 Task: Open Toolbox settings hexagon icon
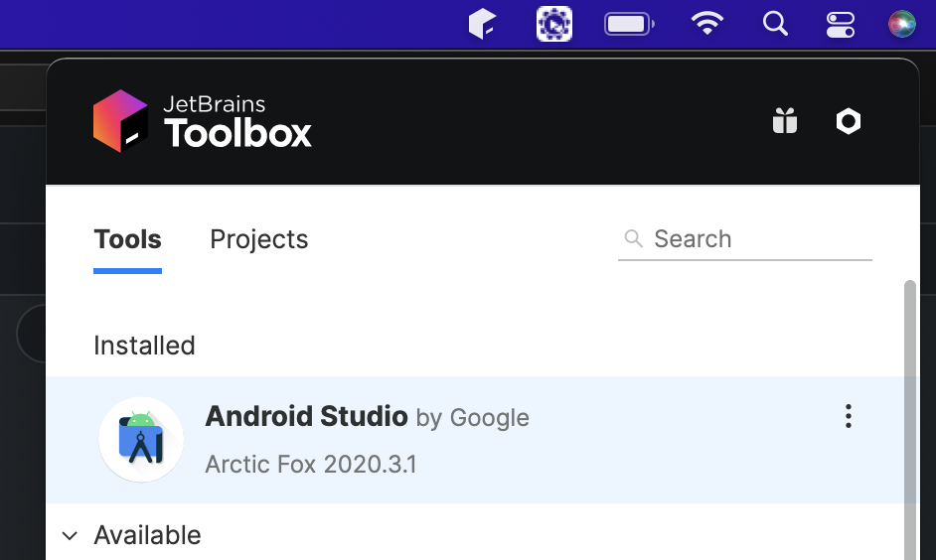(849, 121)
